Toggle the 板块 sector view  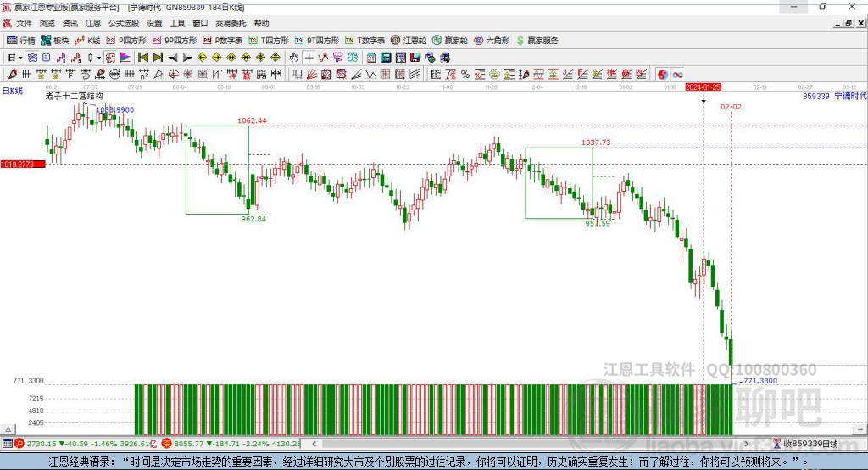coord(55,40)
